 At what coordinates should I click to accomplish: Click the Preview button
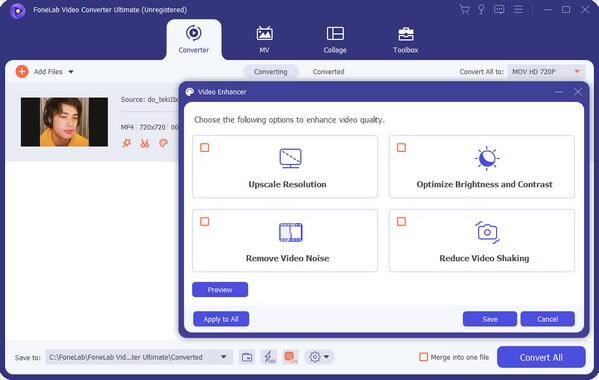click(220, 289)
